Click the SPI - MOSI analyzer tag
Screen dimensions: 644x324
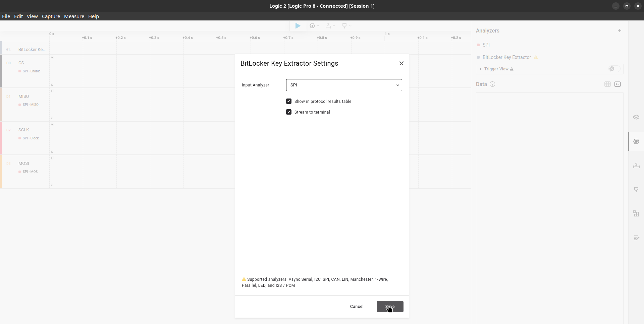pyautogui.click(x=29, y=172)
